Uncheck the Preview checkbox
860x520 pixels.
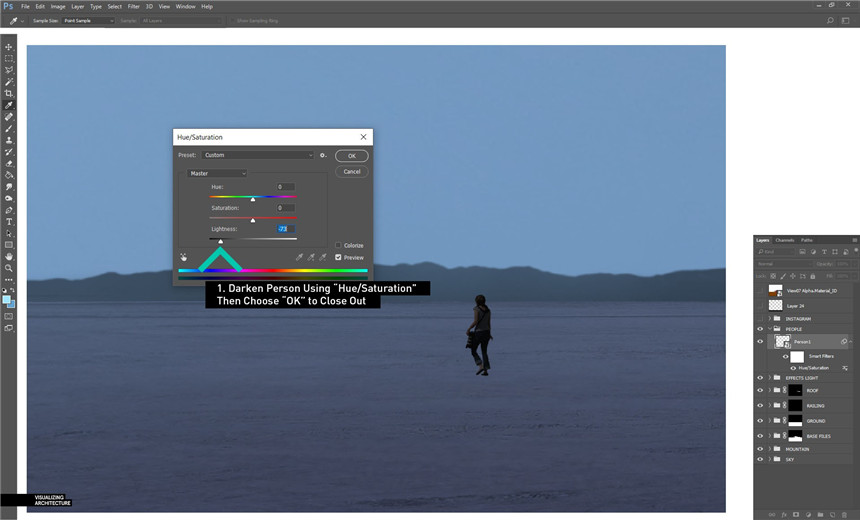[338, 257]
